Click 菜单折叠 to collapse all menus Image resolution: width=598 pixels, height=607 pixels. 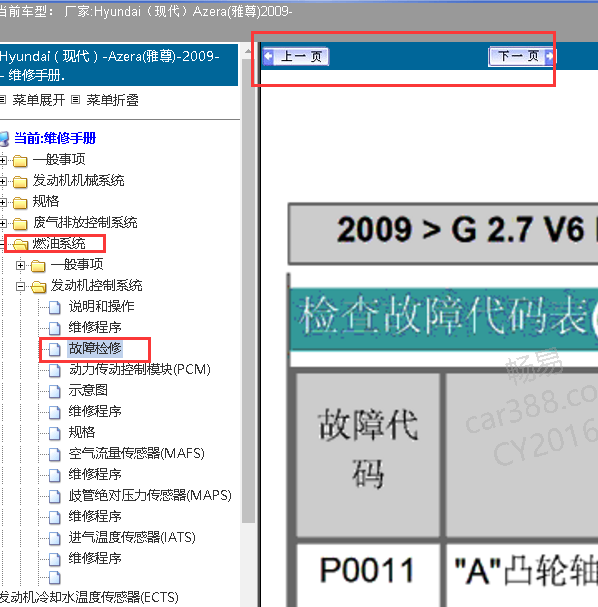pyautogui.click(x=112, y=100)
